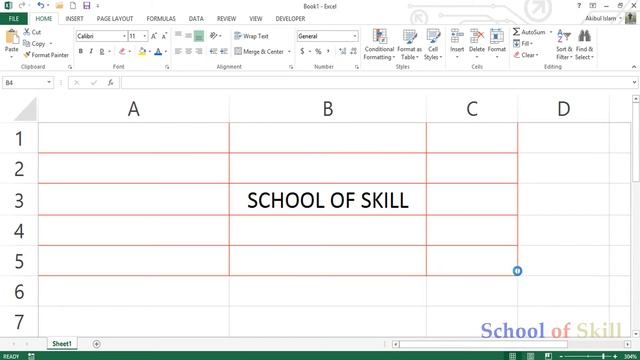The width and height of the screenshot is (640, 360).
Task: Select the cell containing SCHOOL OF SKILL
Action: point(328,200)
